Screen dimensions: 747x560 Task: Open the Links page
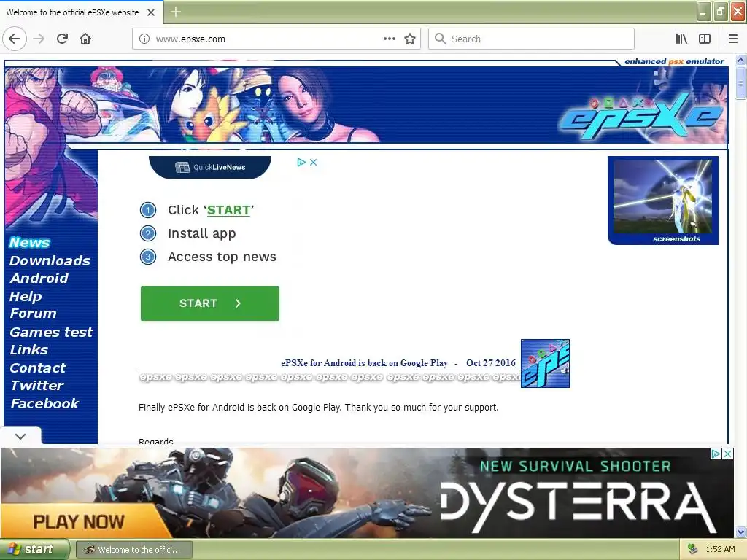[29, 349]
